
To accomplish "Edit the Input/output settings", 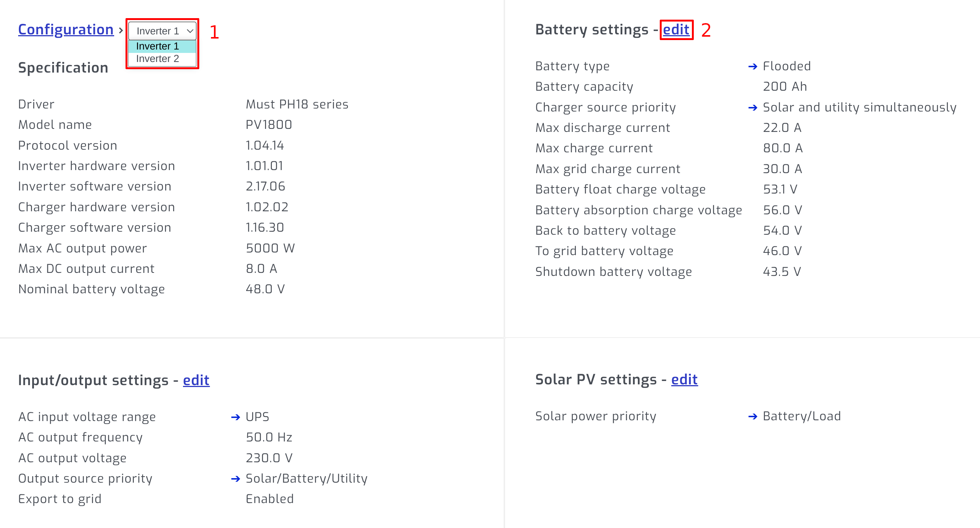I will click(x=196, y=380).
